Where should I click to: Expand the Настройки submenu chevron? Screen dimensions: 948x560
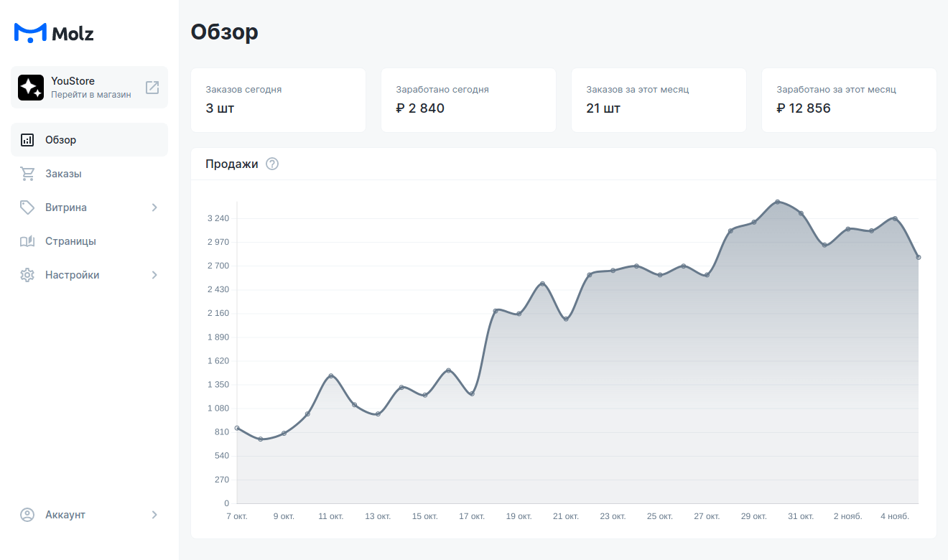coord(154,275)
